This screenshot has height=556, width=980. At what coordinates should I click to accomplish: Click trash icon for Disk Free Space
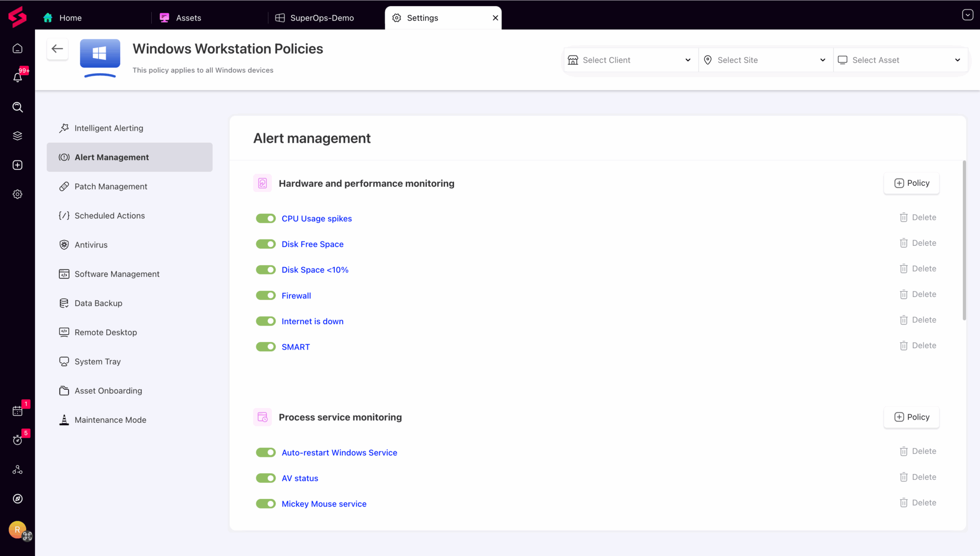(x=903, y=243)
